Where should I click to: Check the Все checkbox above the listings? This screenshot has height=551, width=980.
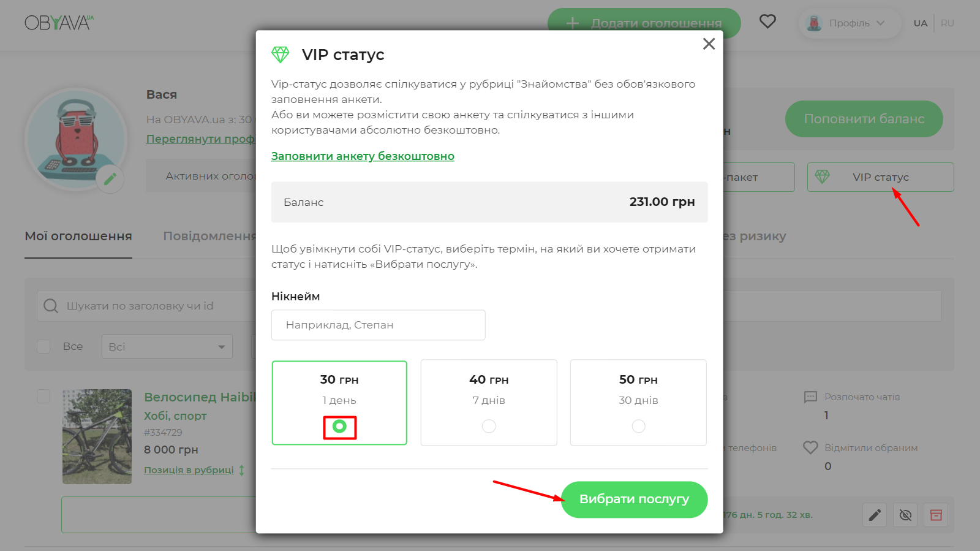(43, 346)
